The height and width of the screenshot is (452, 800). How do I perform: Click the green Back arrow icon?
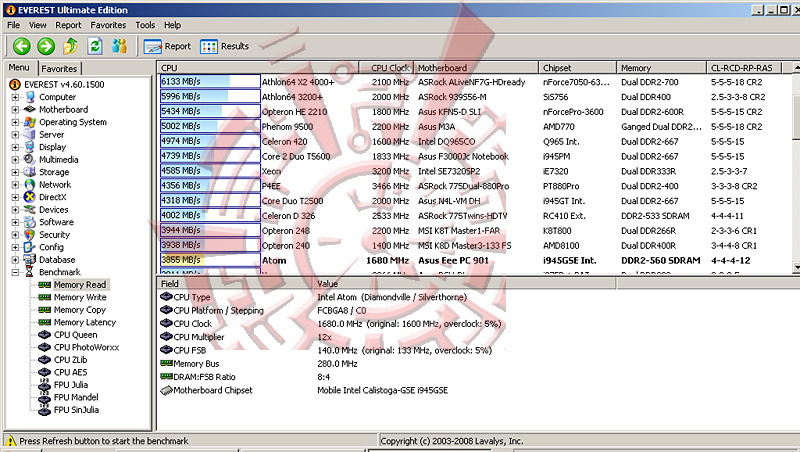pos(21,46)
